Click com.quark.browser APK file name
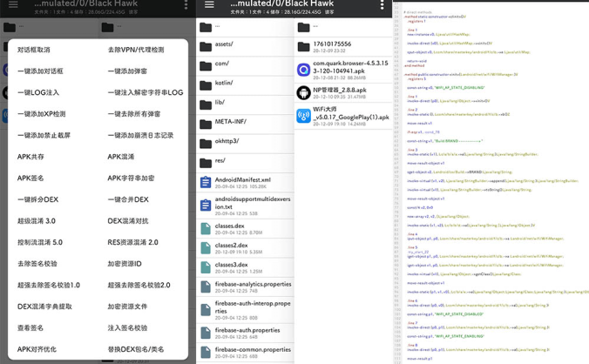 [350, 67]
